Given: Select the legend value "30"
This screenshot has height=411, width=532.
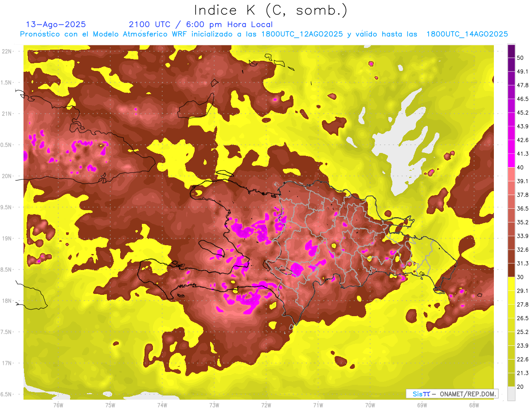Looking at the screenshot, I should (520, 277).
